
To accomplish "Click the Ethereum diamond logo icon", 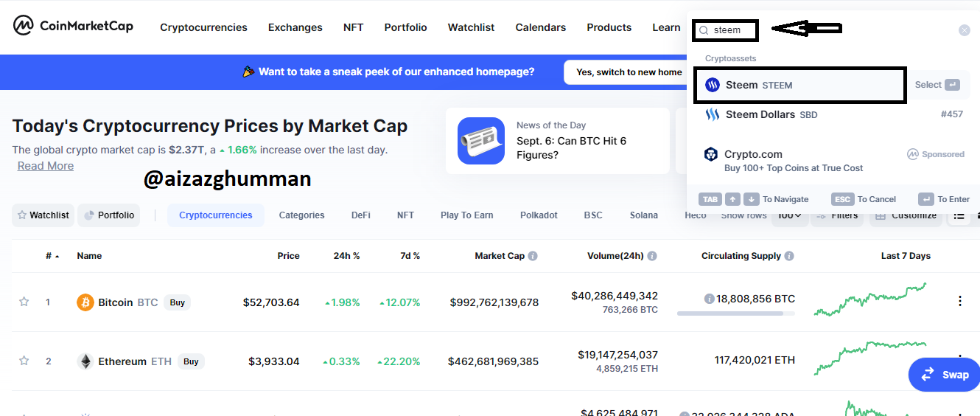I will [x=85, y=361].
